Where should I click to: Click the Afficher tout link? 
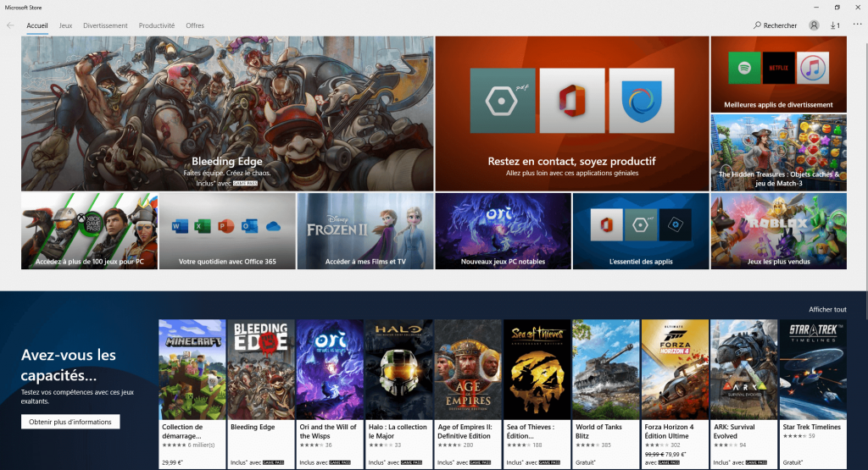coord(827,310)
